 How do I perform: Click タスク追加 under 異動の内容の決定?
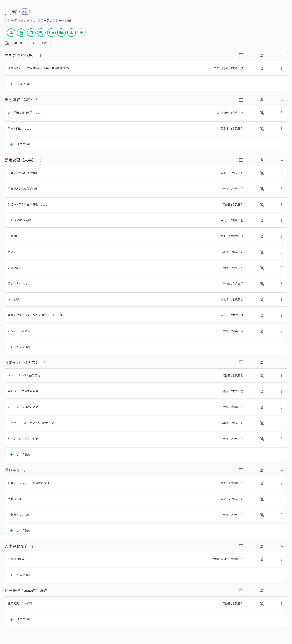[146, 84]
